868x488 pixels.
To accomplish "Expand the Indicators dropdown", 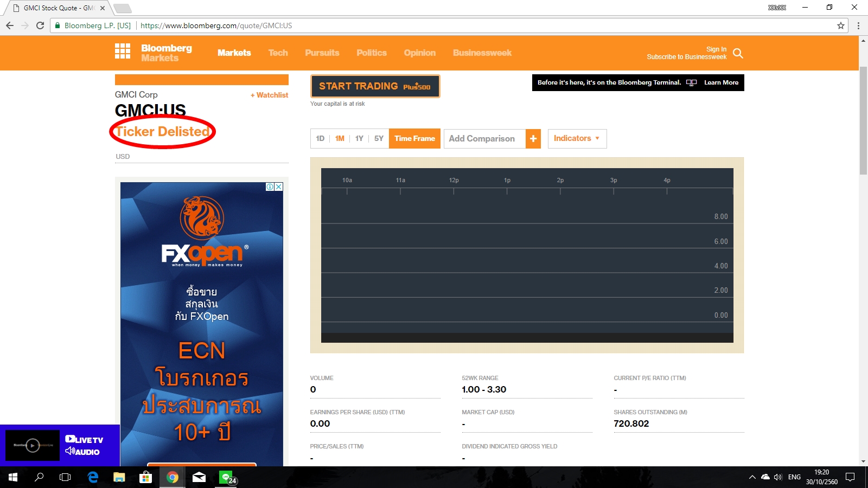I will pos(577,139).
